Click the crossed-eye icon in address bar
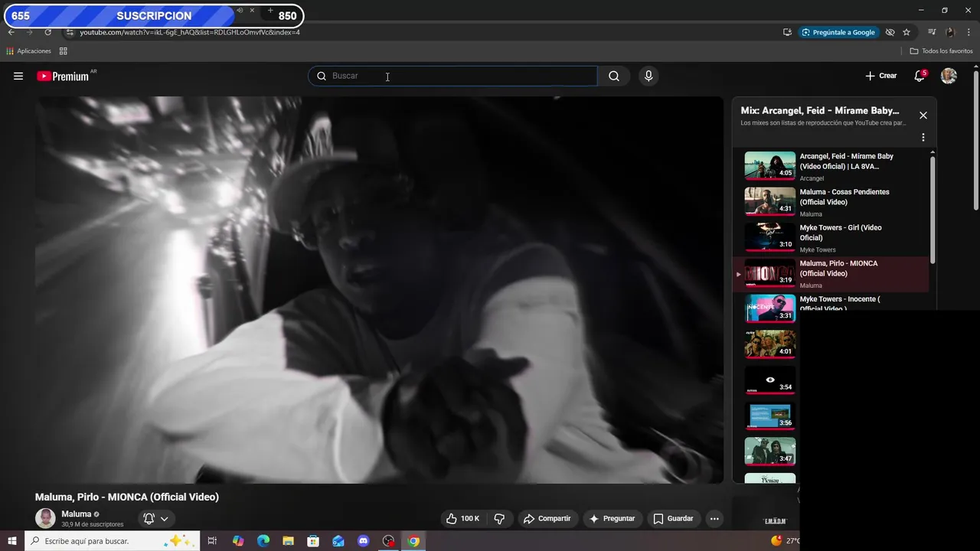 click(890, 32)
